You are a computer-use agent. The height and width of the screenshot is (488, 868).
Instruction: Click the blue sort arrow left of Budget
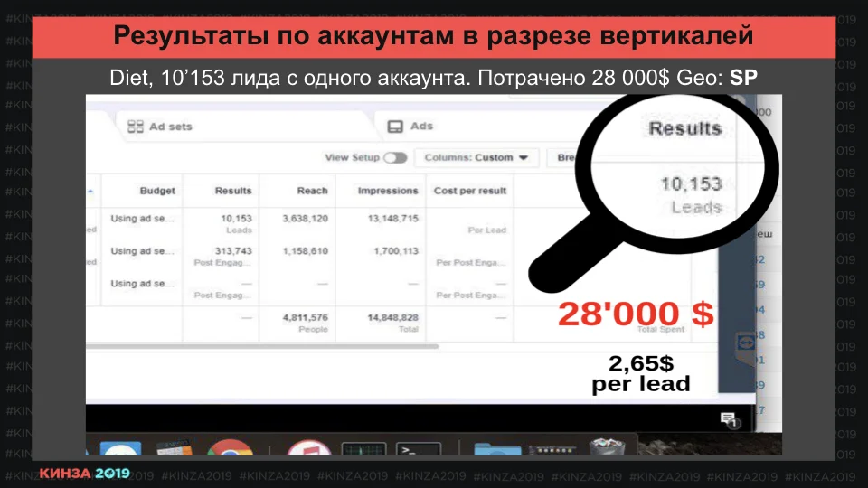[90, 192]
